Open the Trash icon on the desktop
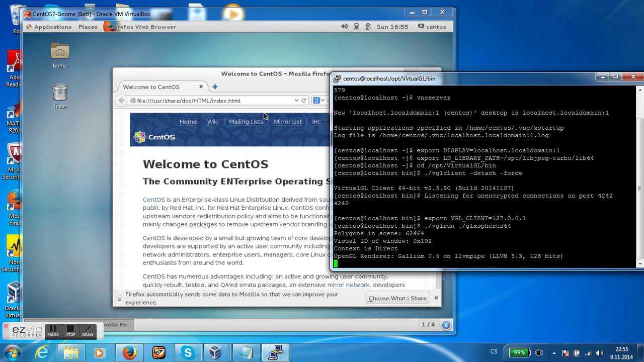Image resolution: width=644 pixels, height=362 pixels. tap(60, 95)
